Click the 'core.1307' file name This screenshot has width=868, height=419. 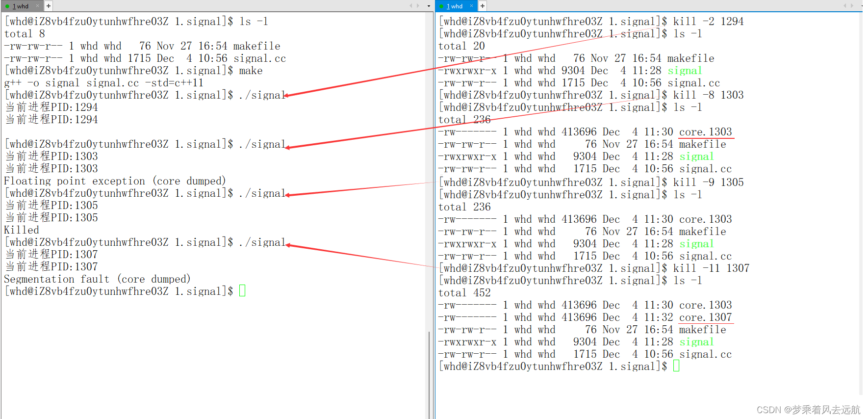pyautogui.click(x=706, y=317)
